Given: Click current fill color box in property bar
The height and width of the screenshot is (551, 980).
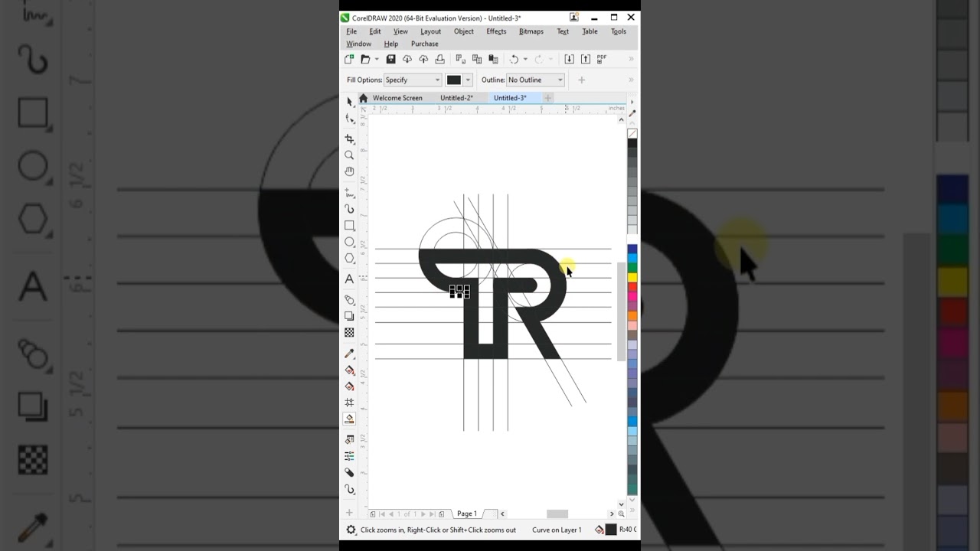Looking at the screenshot, I should click(454, 80).
